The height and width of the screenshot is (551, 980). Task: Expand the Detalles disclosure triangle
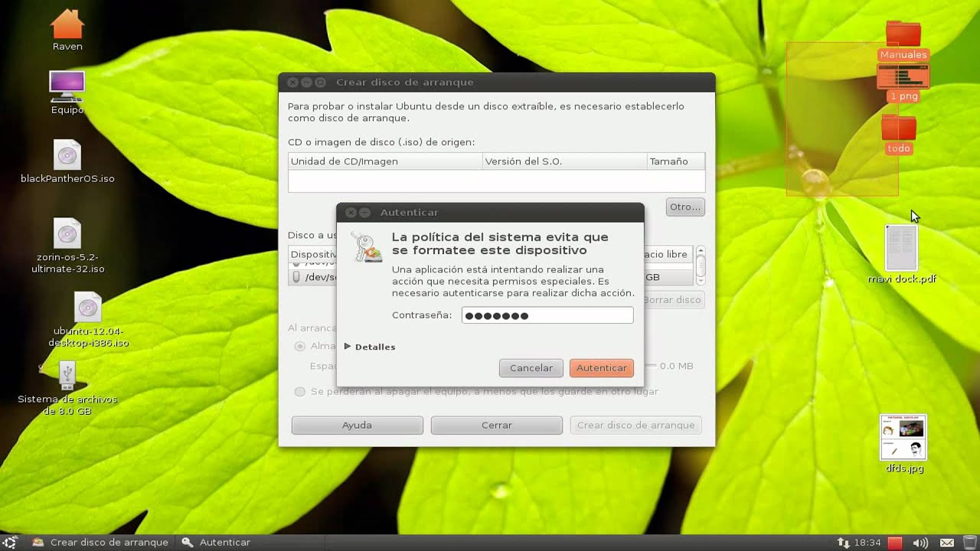tap(348, 347)
